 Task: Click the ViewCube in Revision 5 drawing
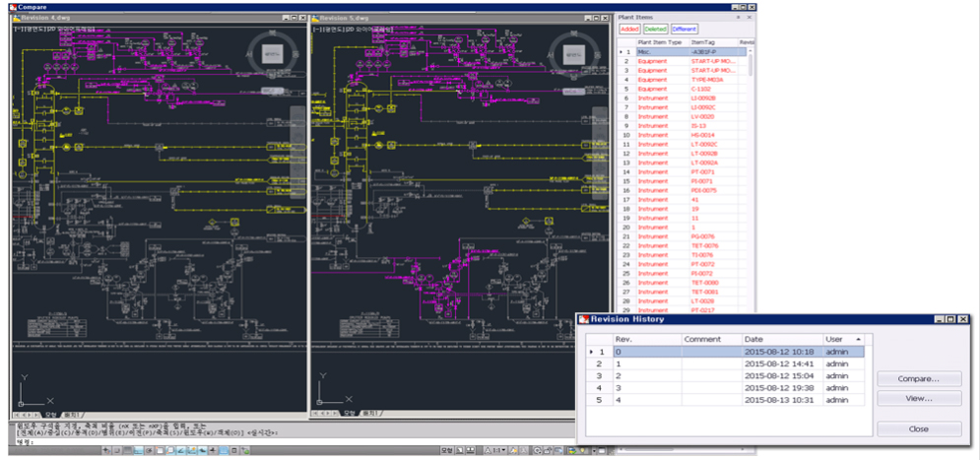[x=575, y=56]
